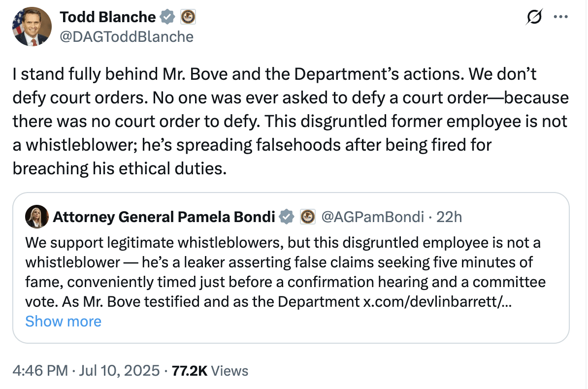Open the quoted Bondi post body text
This screenshot has height=389, width=588.
[285, 272]
